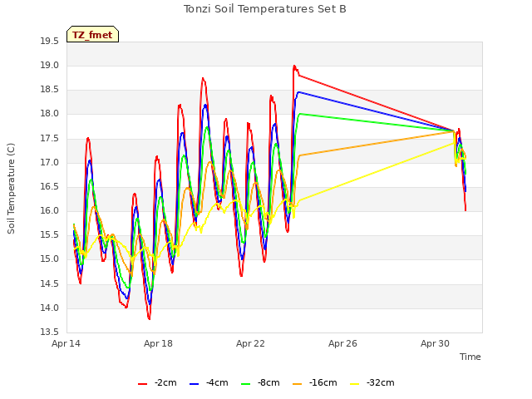Click the 13.5 y-axis tick label
This screenshot has height=399, width=532.
coord(50,332)
